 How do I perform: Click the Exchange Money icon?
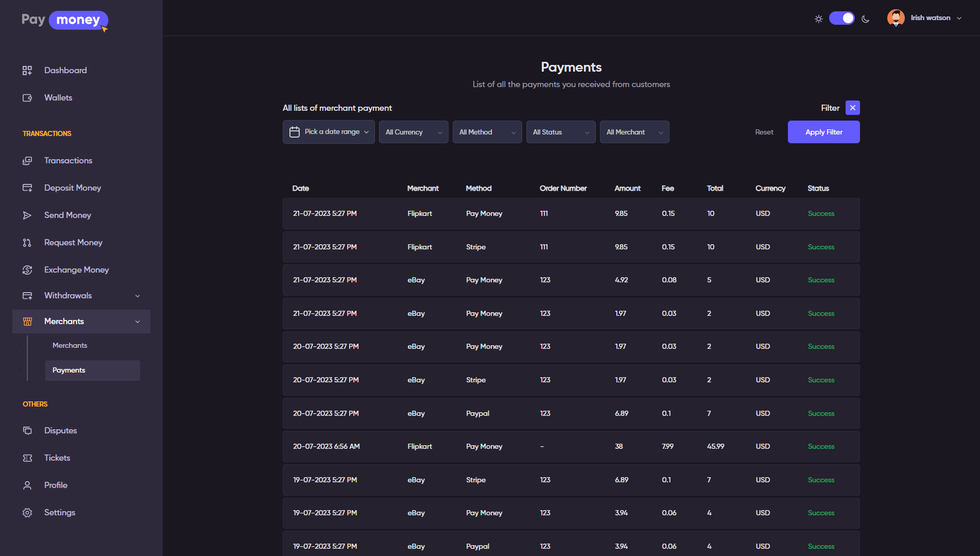pyautogui.click(x=27, y=269)
